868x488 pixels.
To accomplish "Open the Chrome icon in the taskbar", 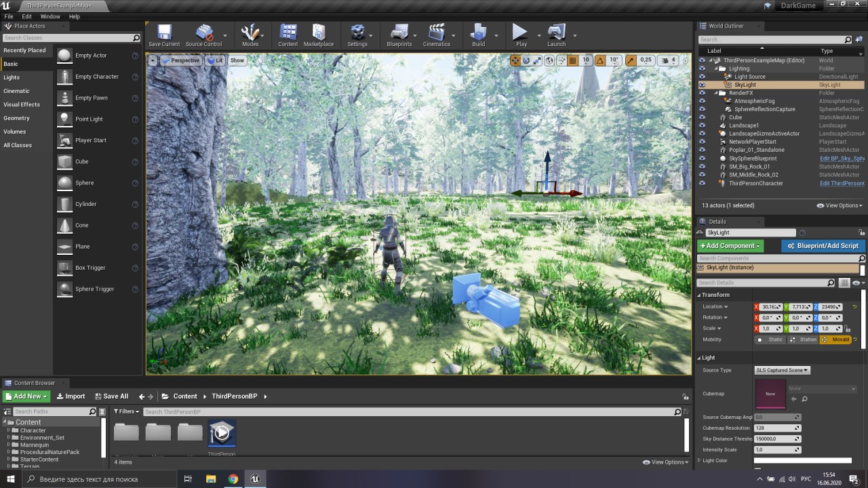I will click(233, 479).
